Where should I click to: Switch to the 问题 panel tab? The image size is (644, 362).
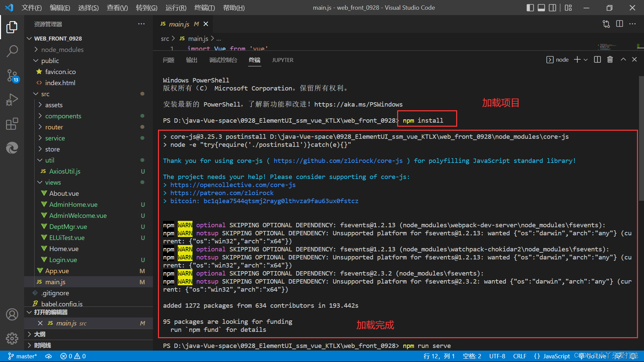(168, 60)
